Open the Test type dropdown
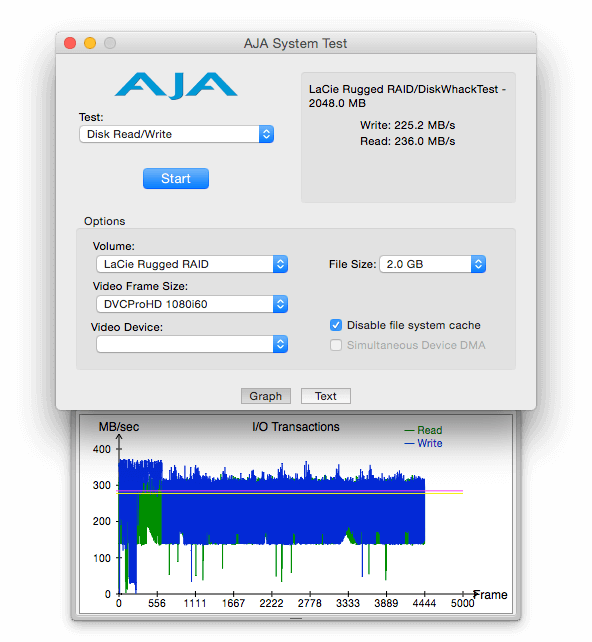The width and height of the screenshot is (592, 642). point(176,134)
